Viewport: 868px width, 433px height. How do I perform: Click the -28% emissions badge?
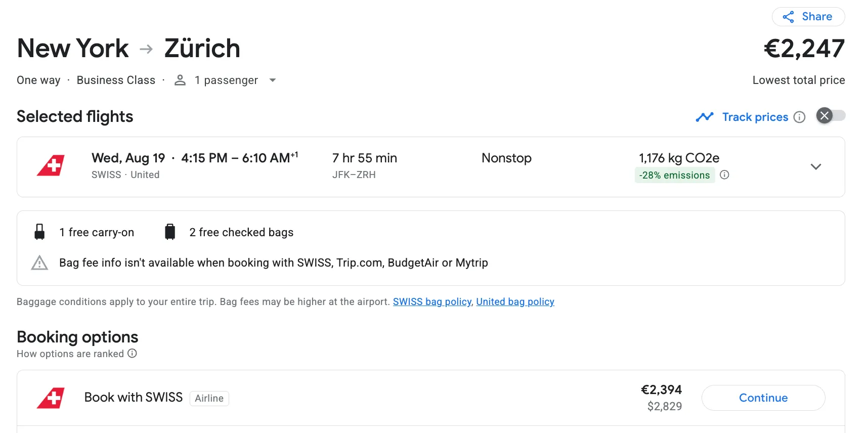(x=674, y=175)
